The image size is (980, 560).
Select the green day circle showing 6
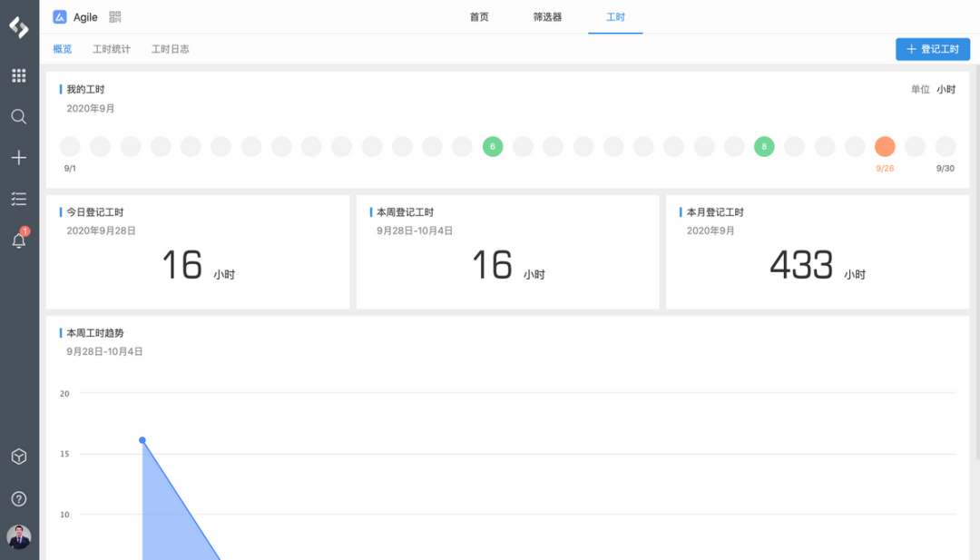pyautogui.click(x=493, y=147)
